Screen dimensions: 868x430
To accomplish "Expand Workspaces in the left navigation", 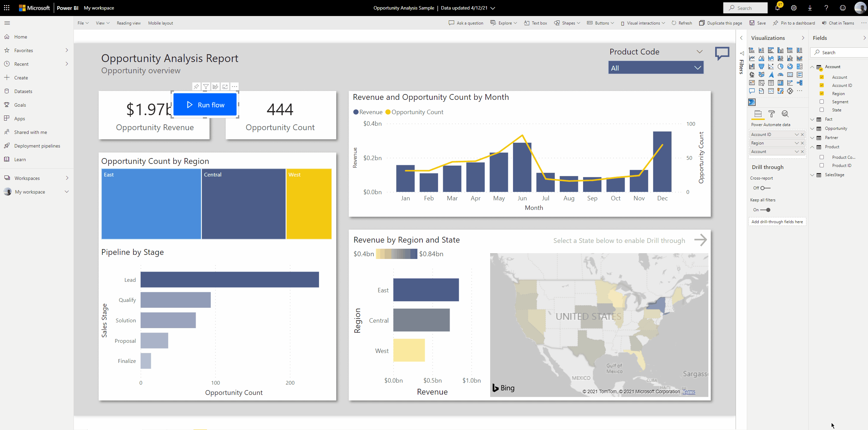I will (67, 178).
